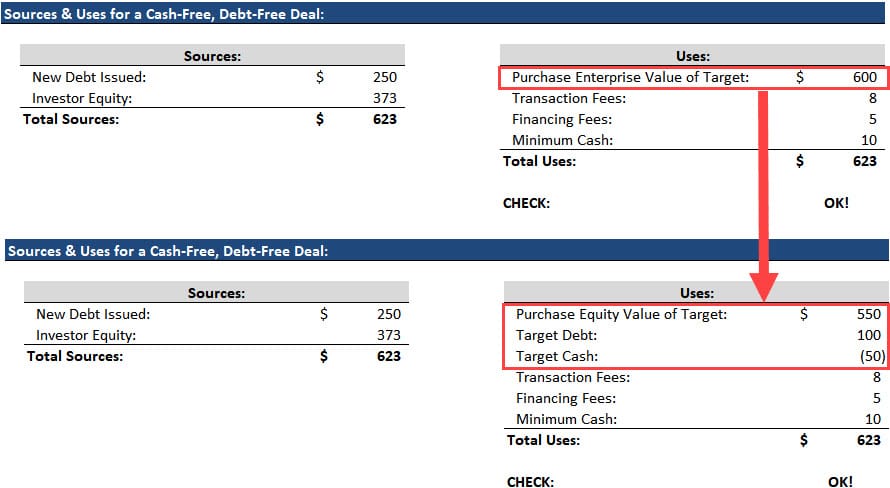Select the Purchase Enterprise Value of Target cell
890x488 pixels.
tap(630, 77)
